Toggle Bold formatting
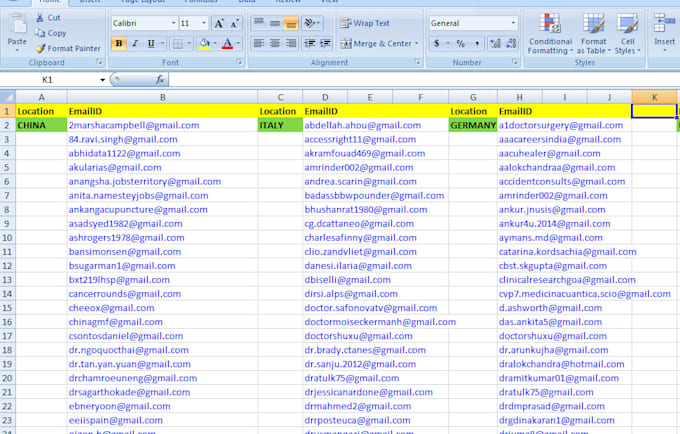The image size is (680, 434). (x=119, y=43)
